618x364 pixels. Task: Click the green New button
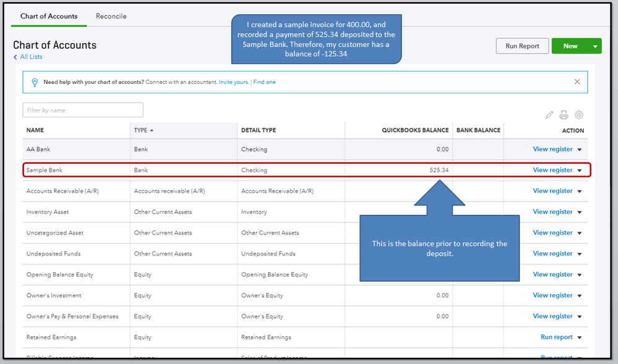click(x=570, y=46)
